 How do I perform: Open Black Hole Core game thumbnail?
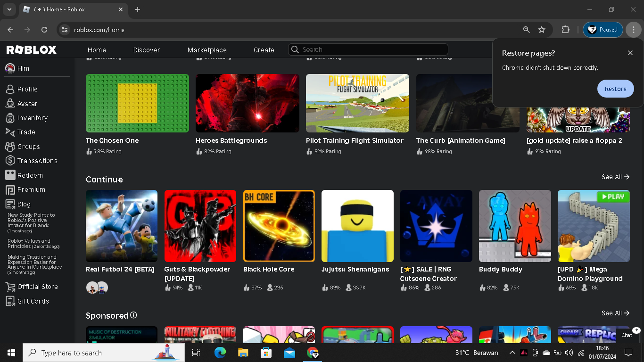[279, 226]
